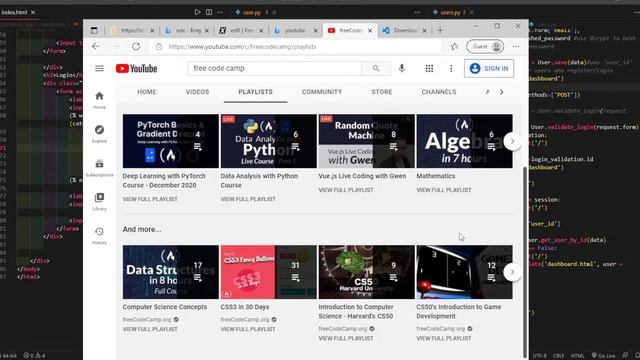640x360 pixels.
Task: Open Subscriptions from the sidebar
Action: tap(99, 168)
